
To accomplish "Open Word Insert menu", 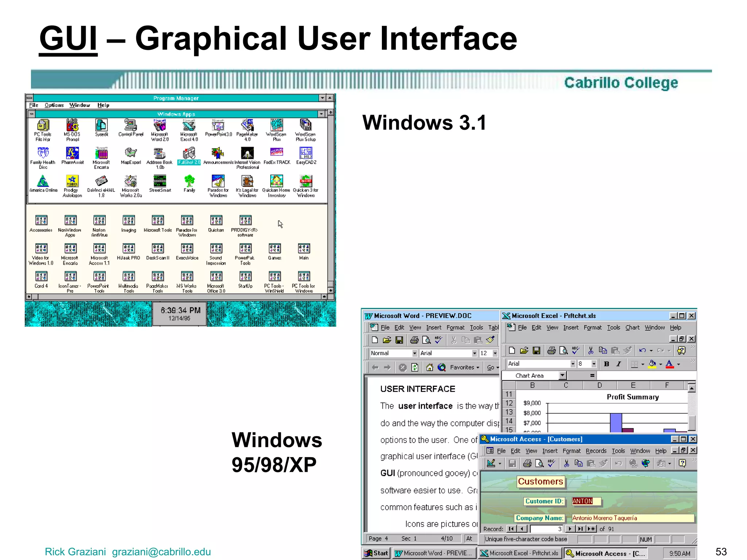I will click(434, 328).
